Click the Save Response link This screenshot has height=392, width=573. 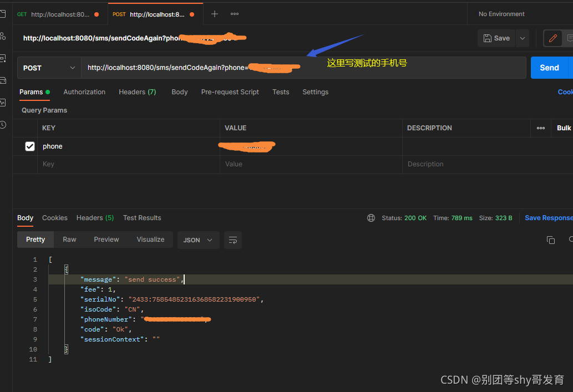[x=549, y=218]
